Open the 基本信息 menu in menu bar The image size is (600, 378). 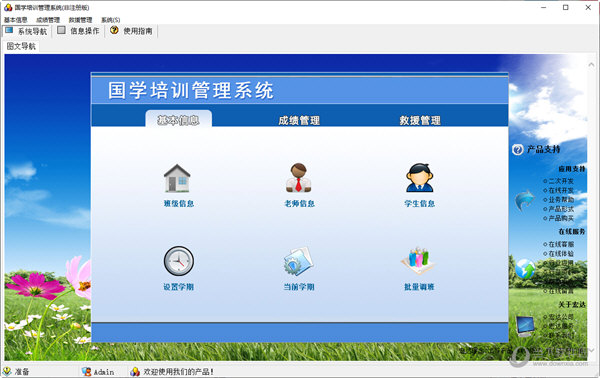[x=16, y=20]
